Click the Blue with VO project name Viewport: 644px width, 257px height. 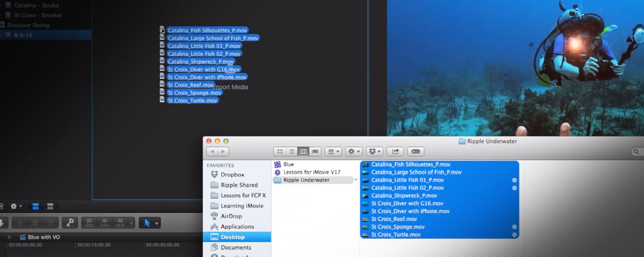point(43,237)
